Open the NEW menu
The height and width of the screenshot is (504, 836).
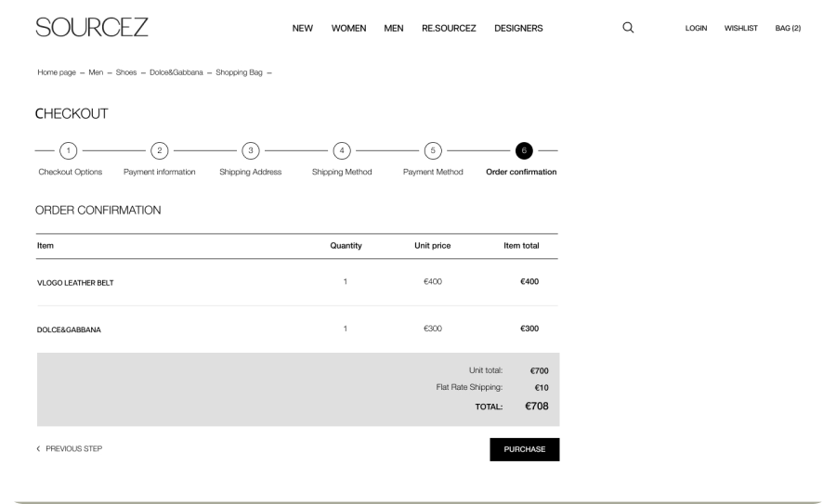point(302,28)
